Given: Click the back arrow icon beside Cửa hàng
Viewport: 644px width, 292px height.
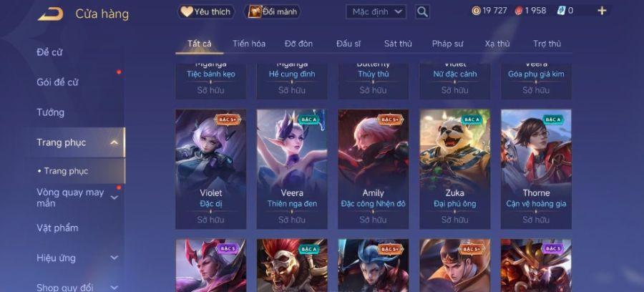Looking at the screenshot, I should point(50,14).
